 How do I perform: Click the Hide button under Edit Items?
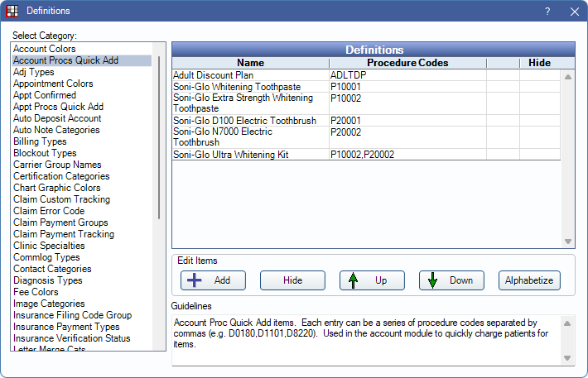pyautogui.click(x=292, y=280)
